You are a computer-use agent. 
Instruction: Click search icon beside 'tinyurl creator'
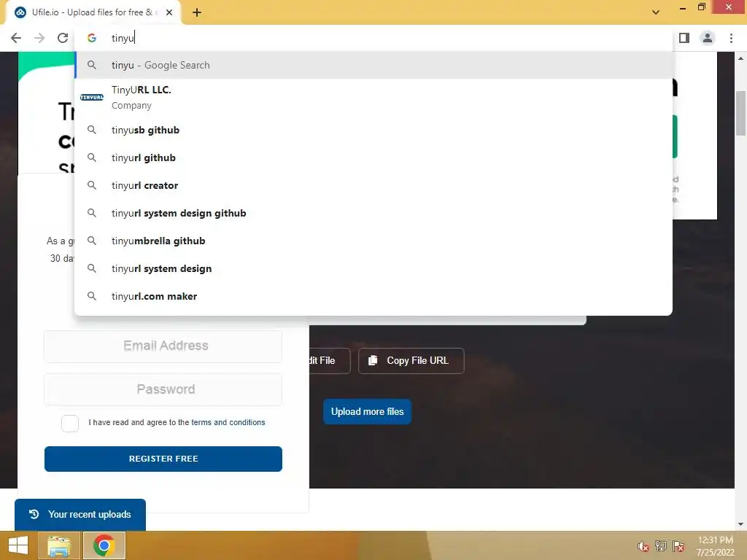coord(92,185)
